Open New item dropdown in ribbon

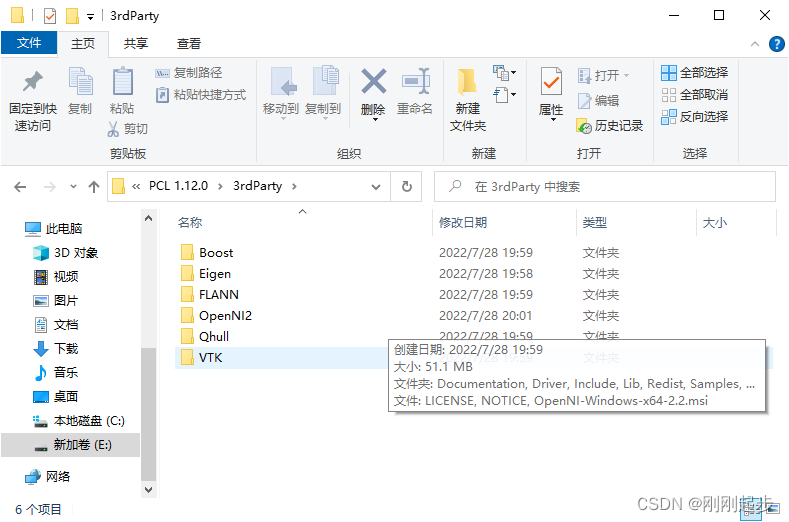pyautogui.click(x=504, y=73)
